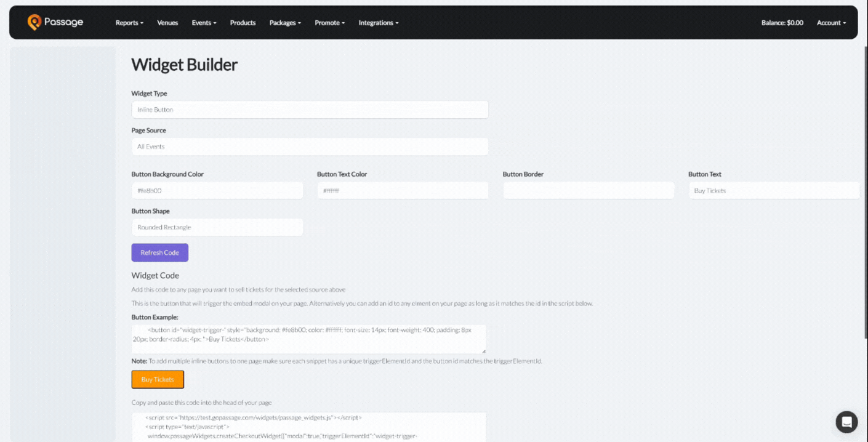Click the Note about multiple inline buttons
The width and height of the screenshot is (868, 442).
click(337, 361)
